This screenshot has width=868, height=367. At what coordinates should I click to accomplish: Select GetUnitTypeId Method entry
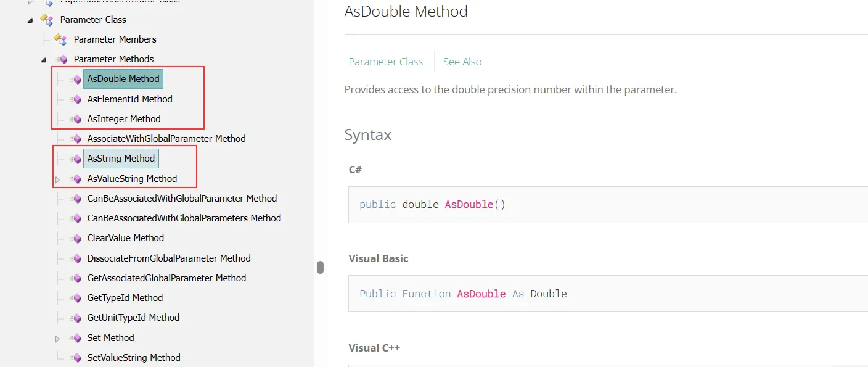(x=133, y=318)
